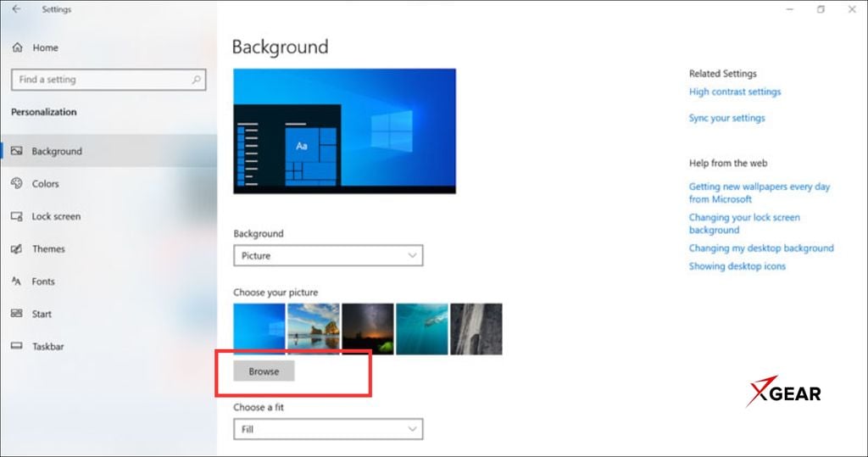Click the Lock screen monitor icon
This screenshot has height=457, width=868.
(17, 216)
